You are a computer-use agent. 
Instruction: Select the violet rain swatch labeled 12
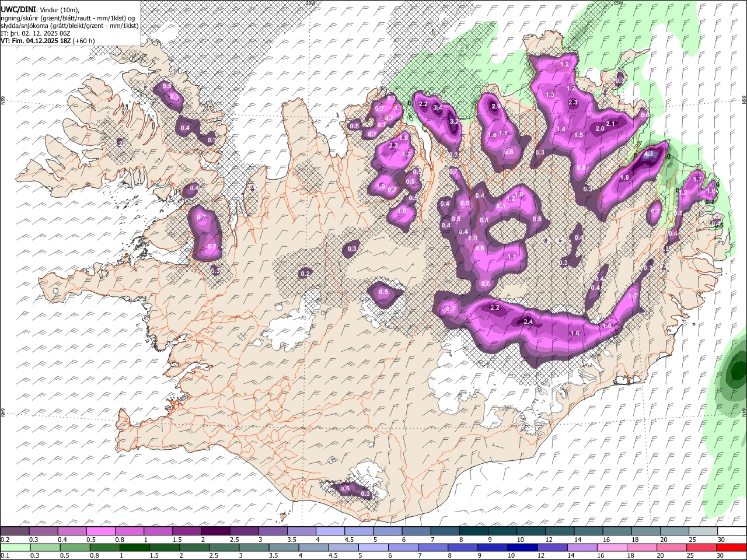[x=551, y=547]
